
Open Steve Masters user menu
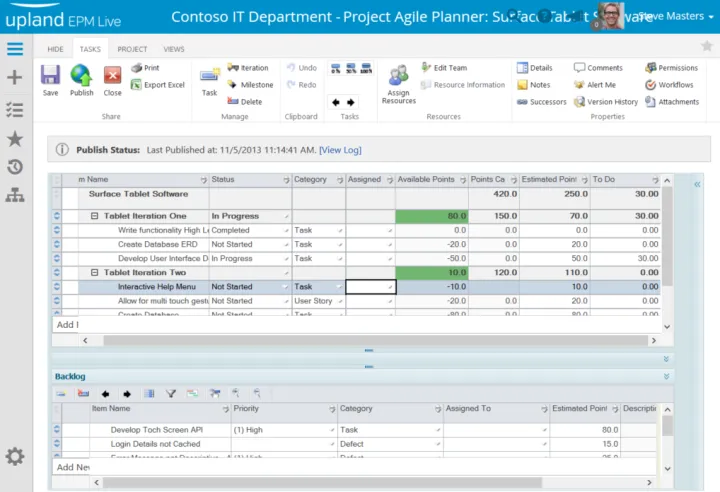(x=675, y=16)
